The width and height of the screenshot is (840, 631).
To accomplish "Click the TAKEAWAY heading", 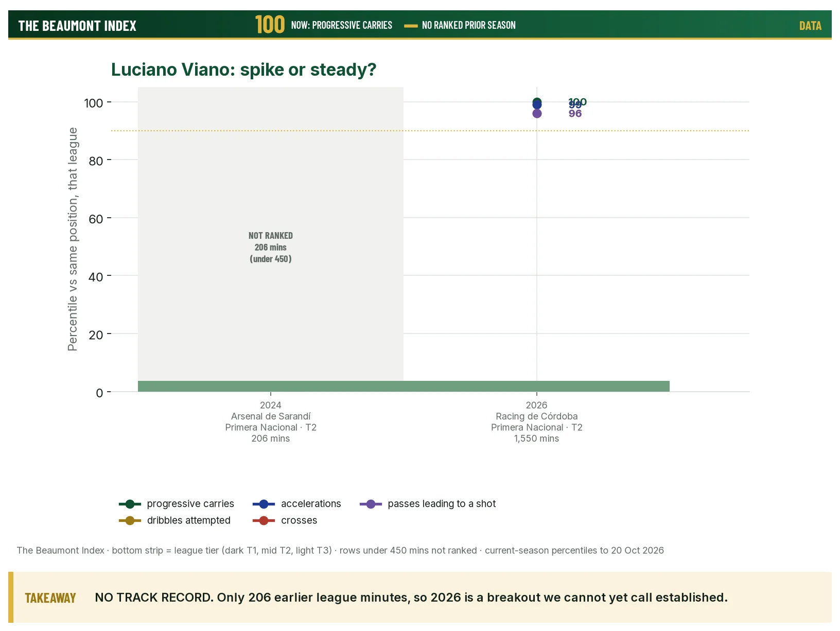I will click(x=50, y=598).
